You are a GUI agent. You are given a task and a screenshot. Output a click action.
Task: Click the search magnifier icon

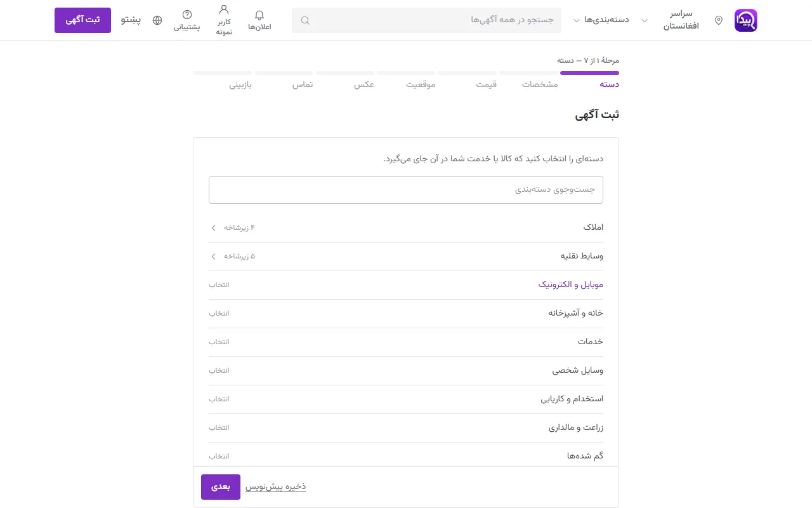tap(305, 20)
